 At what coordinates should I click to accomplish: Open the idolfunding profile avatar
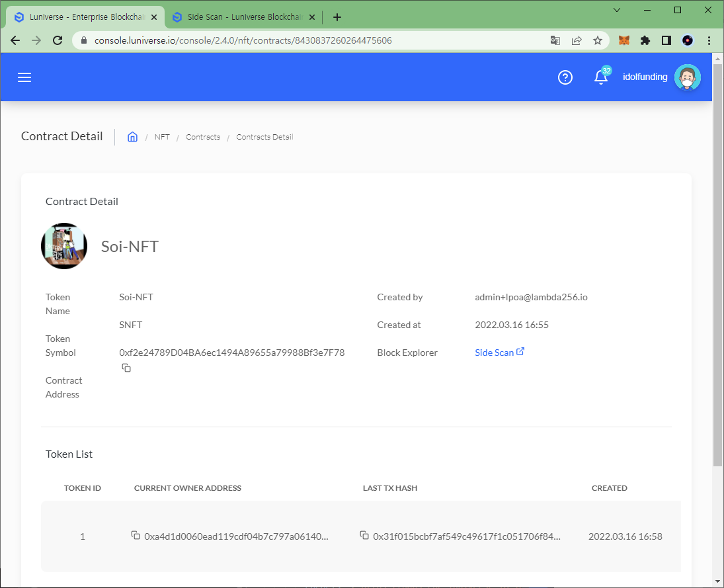(x=687, y=77)
